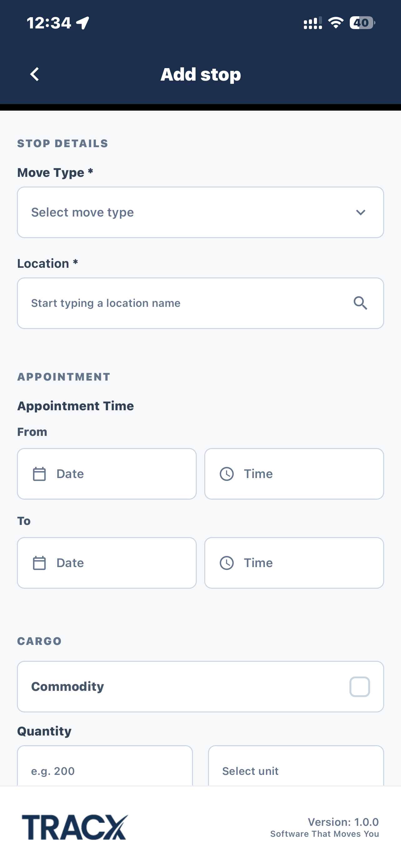Viewport: 401px width, 868px height.
Task: Click the location search magnifier icon
Action: [x=360, y=303]
